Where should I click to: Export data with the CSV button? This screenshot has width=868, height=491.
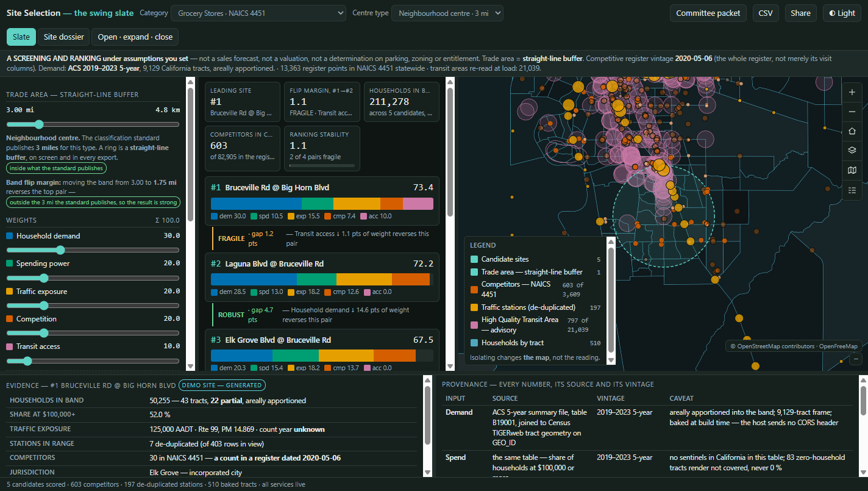pos(766,13)
